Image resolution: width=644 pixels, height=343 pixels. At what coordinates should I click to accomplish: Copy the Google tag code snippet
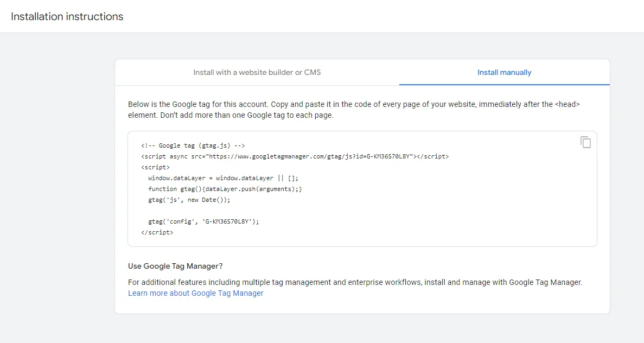point(585,142)
